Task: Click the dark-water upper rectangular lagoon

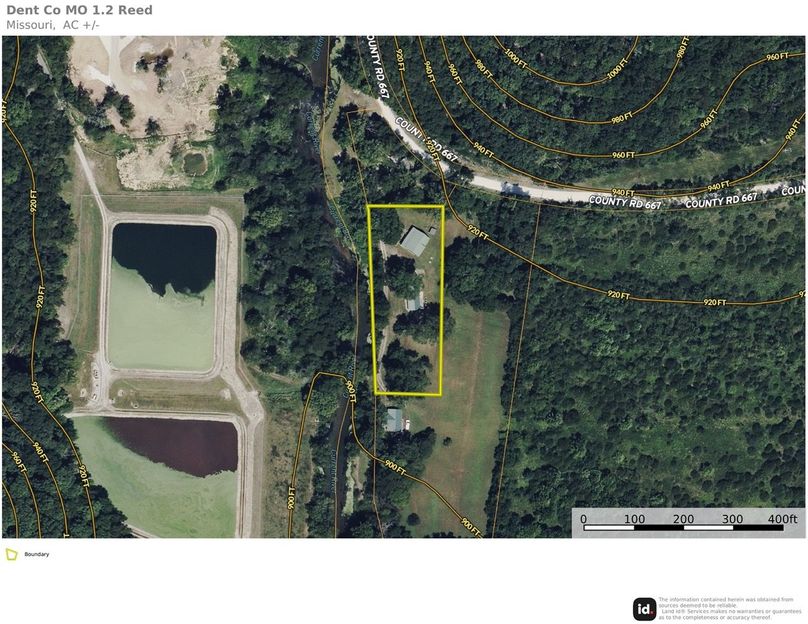Action: pos(163,259)
